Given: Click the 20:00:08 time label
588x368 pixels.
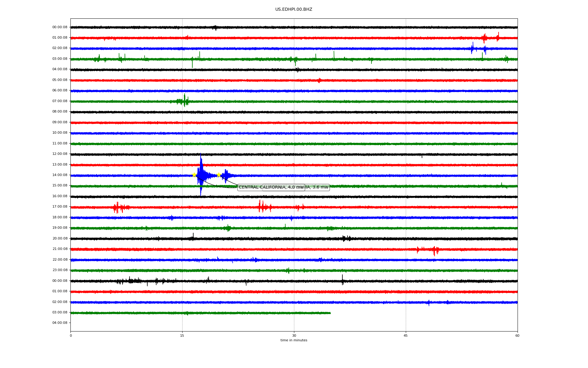Looking at the screenshot, I should pyautogui.click(x=60, y=239).
